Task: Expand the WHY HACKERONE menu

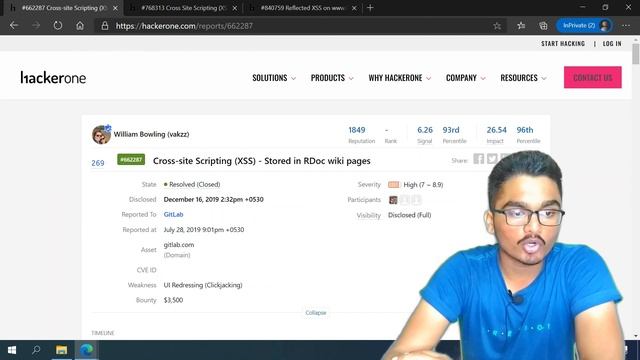Action: click(400, 78)
